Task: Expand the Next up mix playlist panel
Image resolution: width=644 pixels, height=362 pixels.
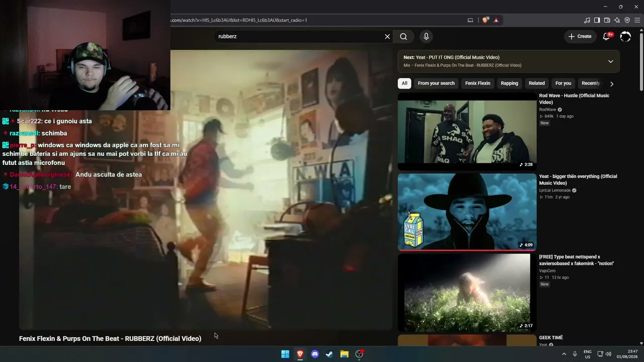Action: coord(611,61)
